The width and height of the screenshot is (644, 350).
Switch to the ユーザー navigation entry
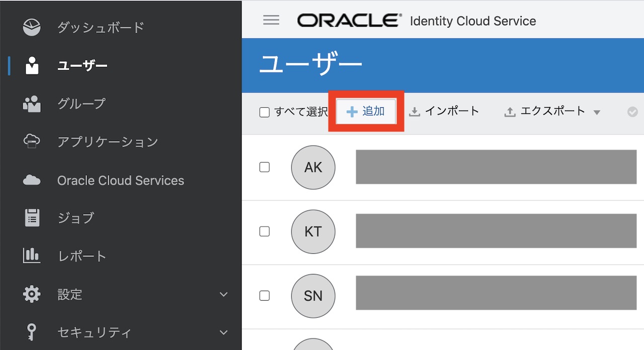tap(82, 65)
